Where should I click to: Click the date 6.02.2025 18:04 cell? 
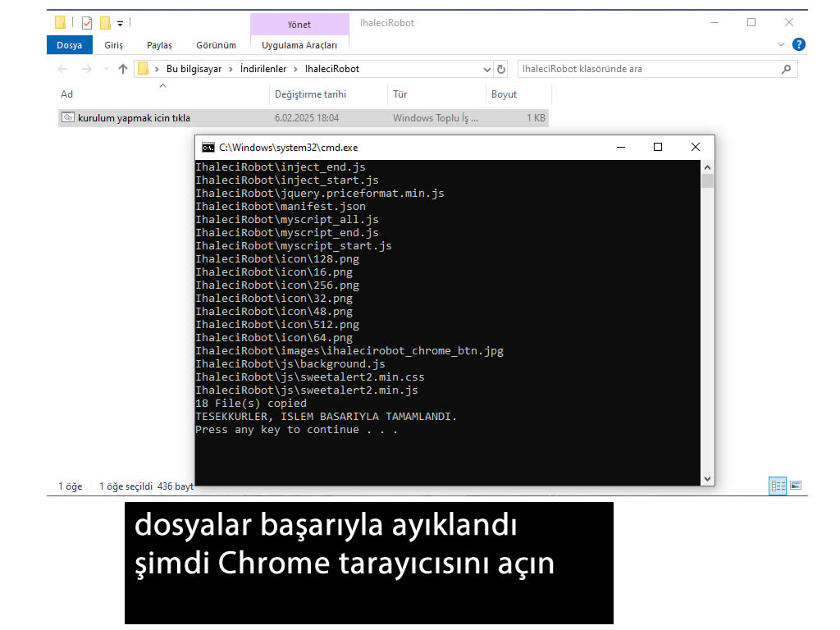tap(307, 118)
